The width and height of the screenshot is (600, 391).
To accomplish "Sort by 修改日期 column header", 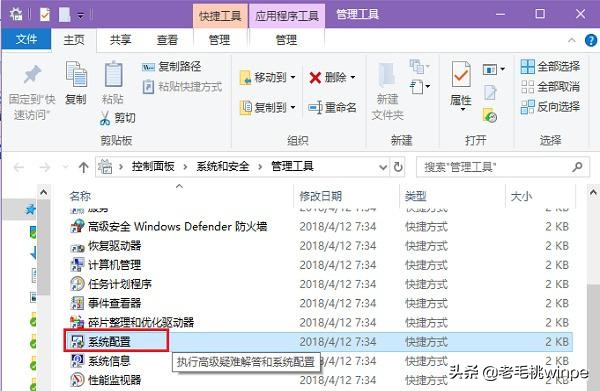I will pos(321,196).
